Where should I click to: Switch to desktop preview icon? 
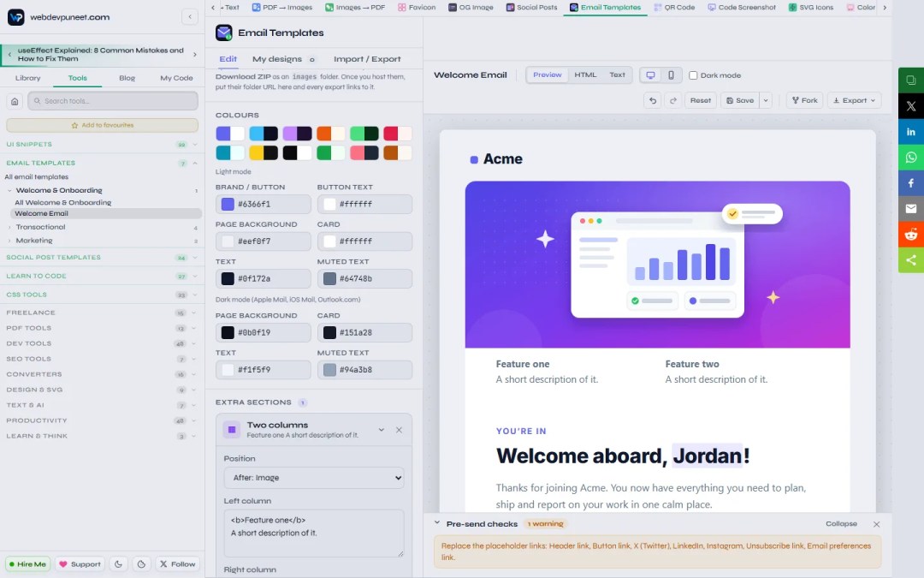pyautogui.click(x=650, y=75)
